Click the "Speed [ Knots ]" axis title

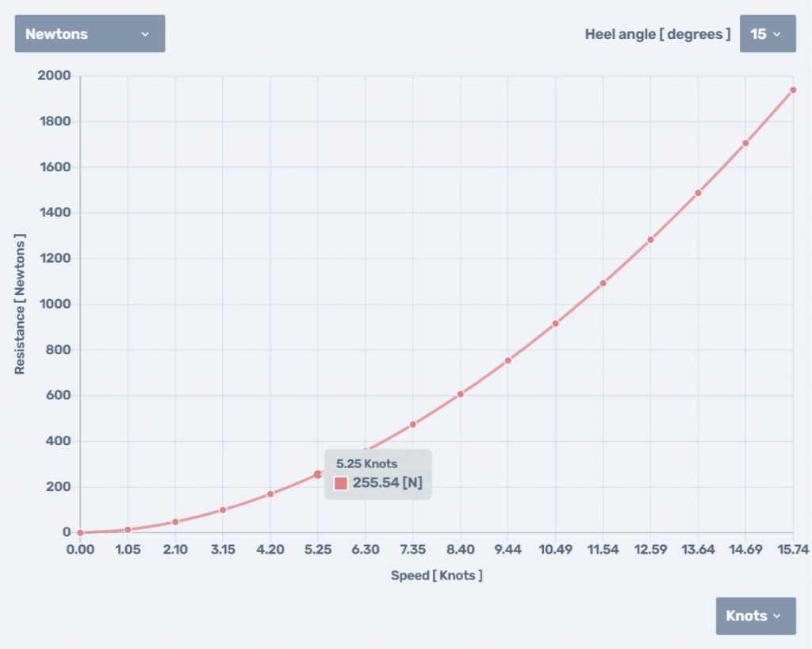(436, 575)
